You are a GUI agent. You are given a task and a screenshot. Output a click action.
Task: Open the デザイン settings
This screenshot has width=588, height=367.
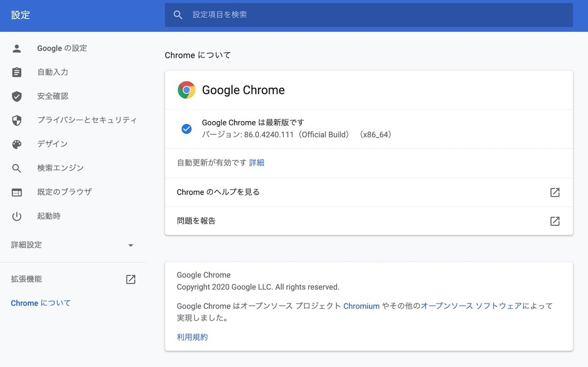pos(52,144)
